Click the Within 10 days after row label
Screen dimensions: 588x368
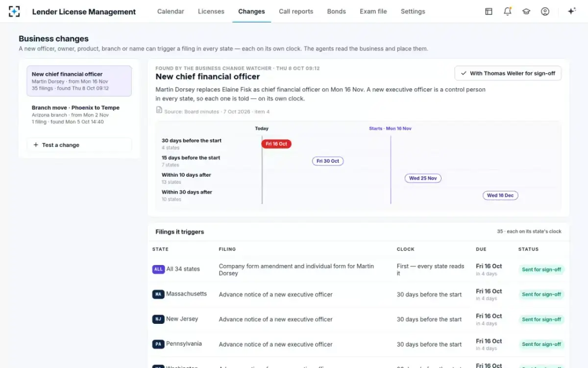coord(186,175)
